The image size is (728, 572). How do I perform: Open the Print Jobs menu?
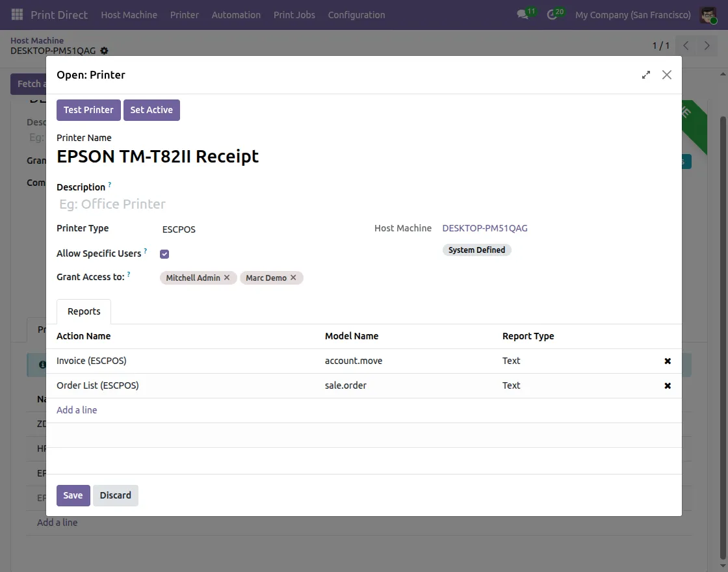click(x=294, y=14)
